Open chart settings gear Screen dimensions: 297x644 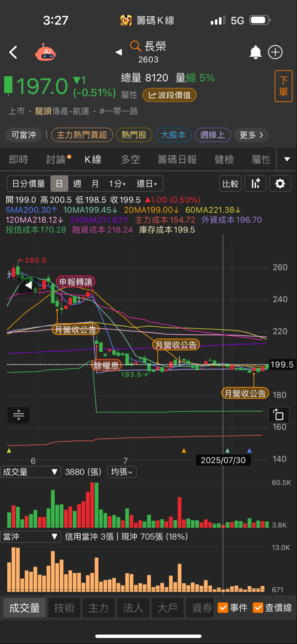pyautogui.click(x=280, y=184)
